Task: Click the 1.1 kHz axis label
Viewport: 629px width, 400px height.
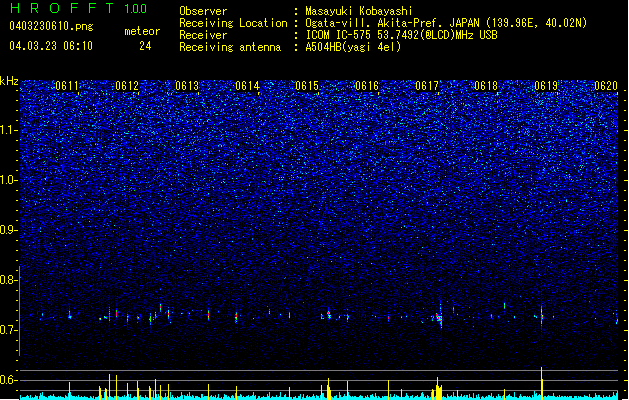Action: [9, 130]
